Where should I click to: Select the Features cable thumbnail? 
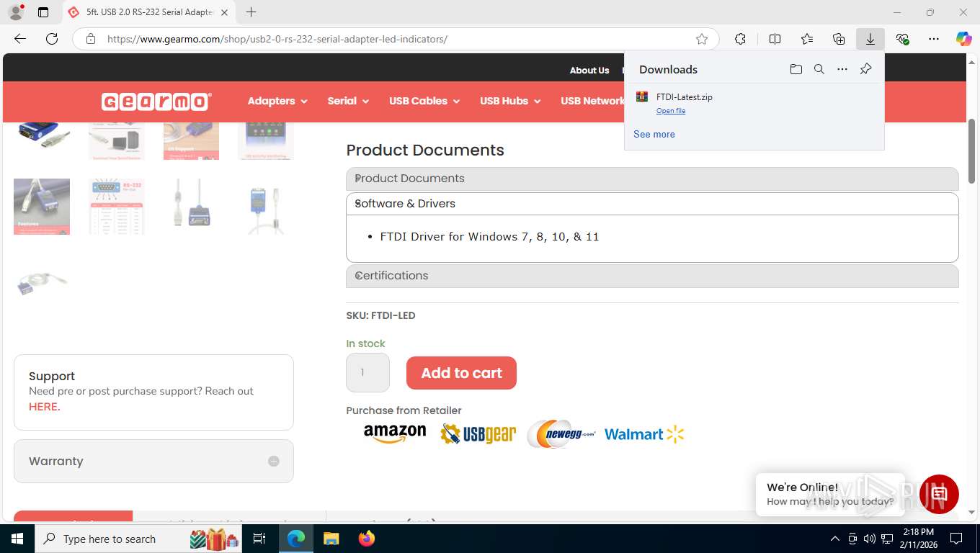pos(42,207)
